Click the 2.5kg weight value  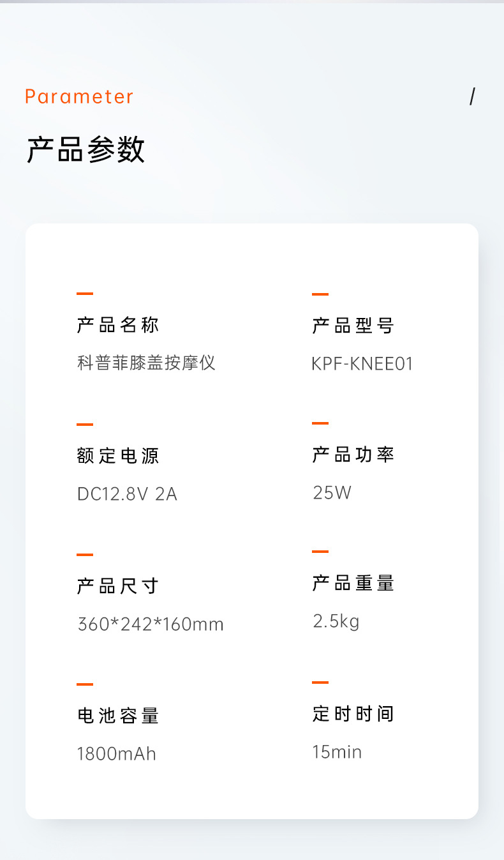[336, 621]
